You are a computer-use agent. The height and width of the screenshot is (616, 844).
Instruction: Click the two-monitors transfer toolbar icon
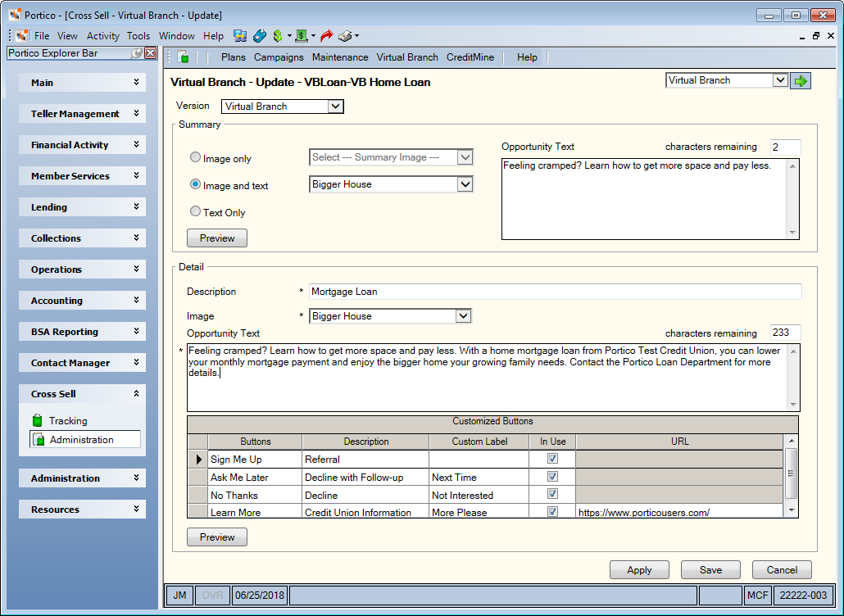(x=240, y=36)
